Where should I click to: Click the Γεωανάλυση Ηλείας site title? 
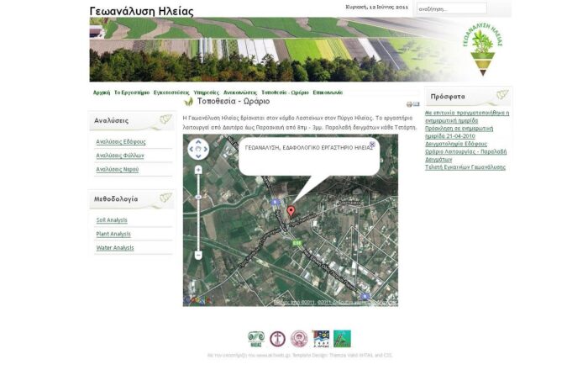pyautogui.click(x=142, y=11)
